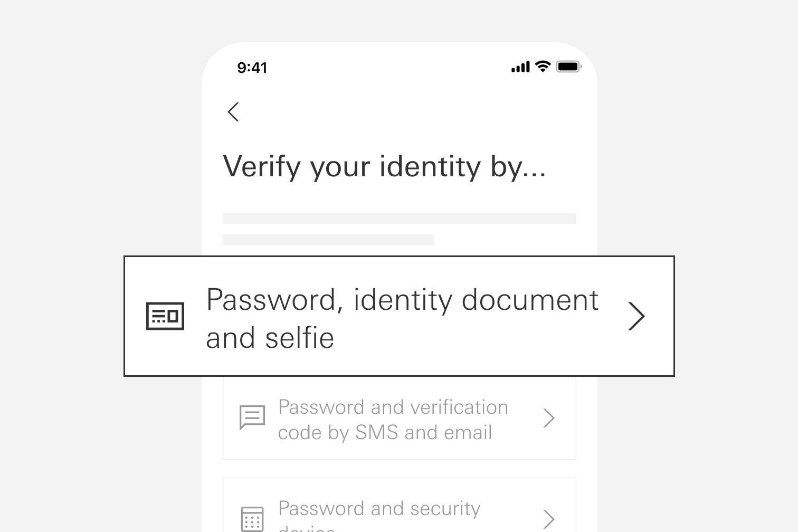Open chevron beside identity document and selfie
This screenshot has width=798, height=532.
click(x=636, y=316)
